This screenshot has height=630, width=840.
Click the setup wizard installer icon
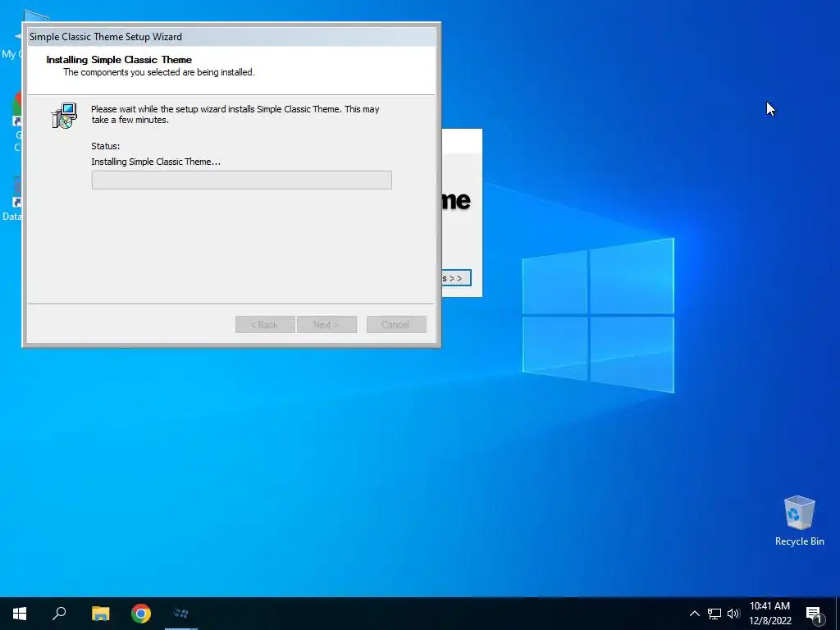point(64,115)
